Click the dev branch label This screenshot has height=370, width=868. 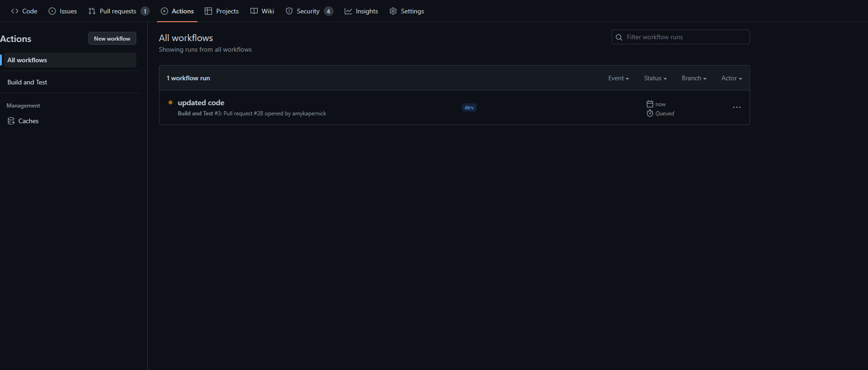[469, 107]
